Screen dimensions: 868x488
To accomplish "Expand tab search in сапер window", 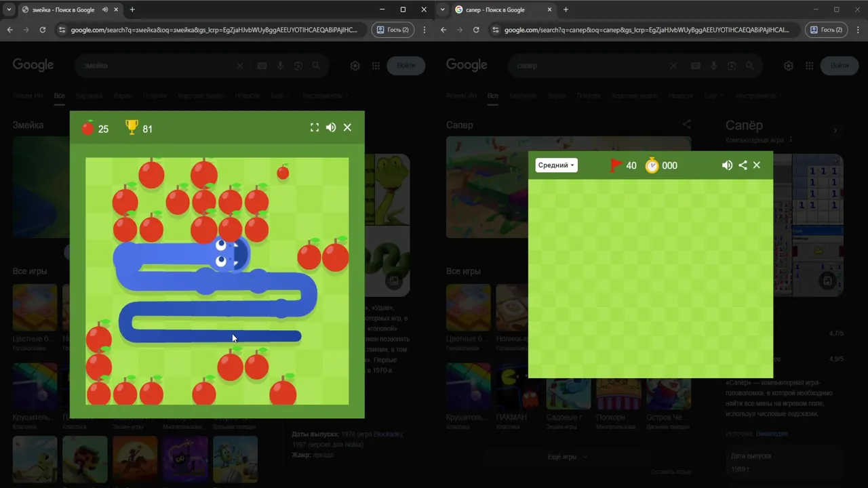I will pos(442,9).
